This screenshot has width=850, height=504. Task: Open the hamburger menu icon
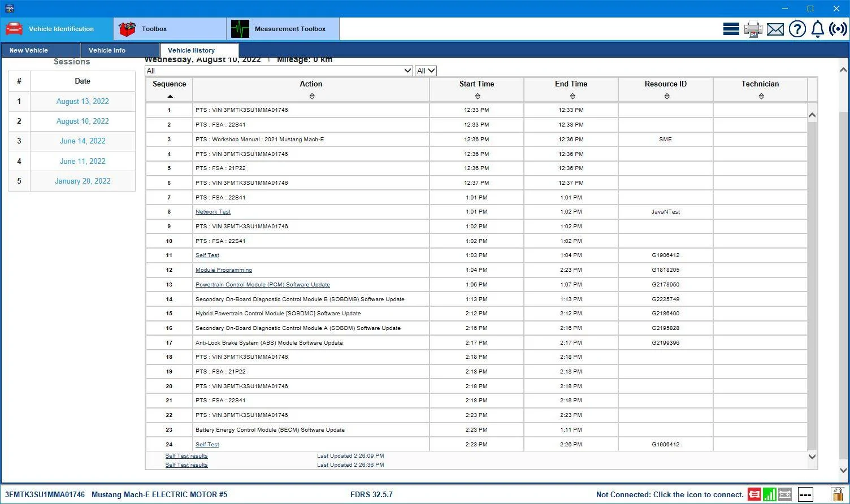[x=731, y=29]
